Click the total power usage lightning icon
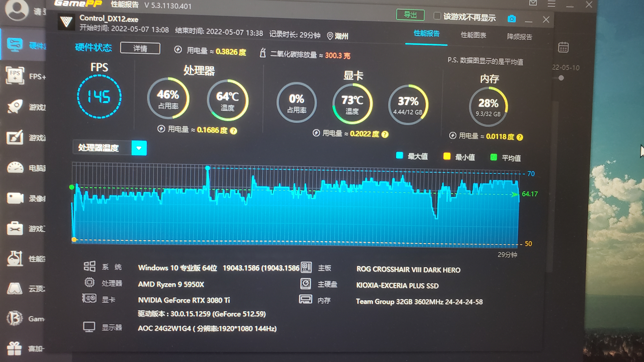 coord(178,49)
